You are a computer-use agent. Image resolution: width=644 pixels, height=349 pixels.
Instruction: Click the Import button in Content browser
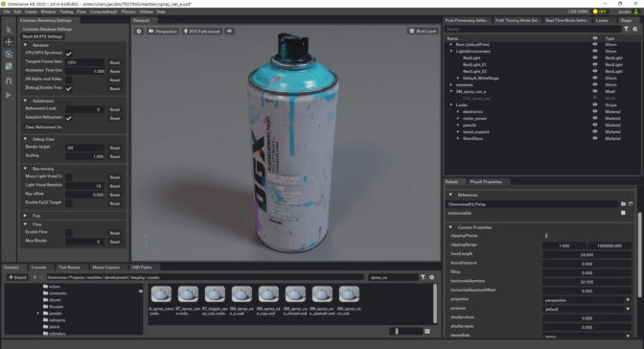(17, 277)
